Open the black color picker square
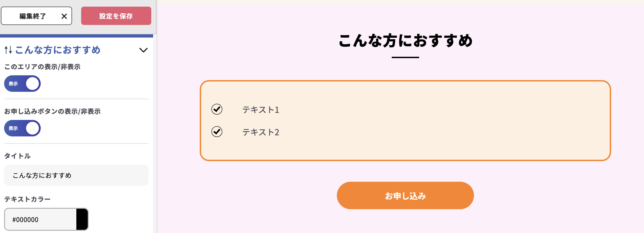644x233 pixels. tap(82, 219)
